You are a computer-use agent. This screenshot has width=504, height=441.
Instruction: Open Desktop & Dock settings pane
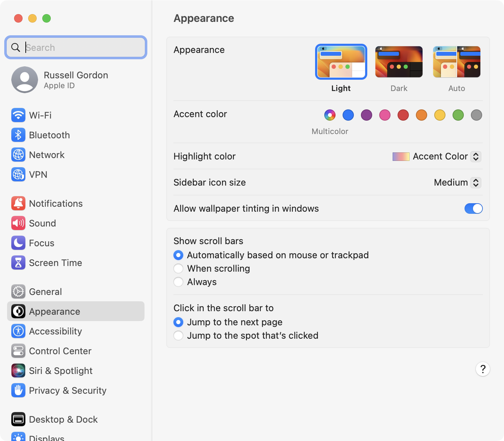click(63, 419)
